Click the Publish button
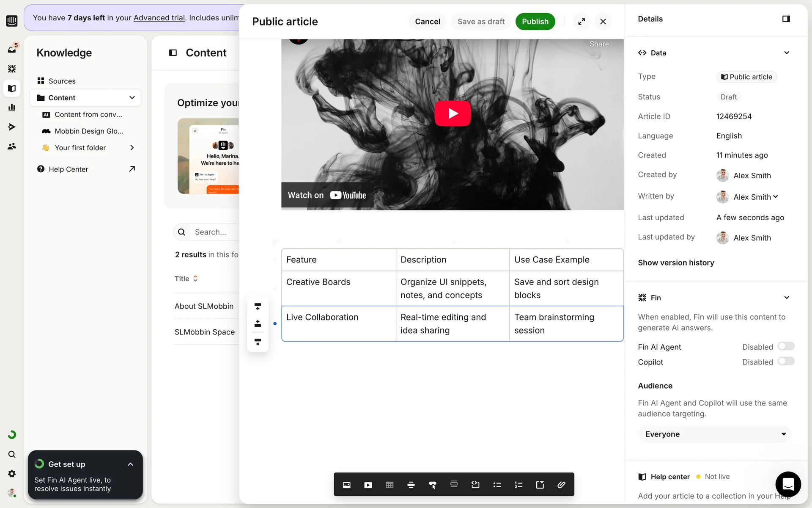 535,22
